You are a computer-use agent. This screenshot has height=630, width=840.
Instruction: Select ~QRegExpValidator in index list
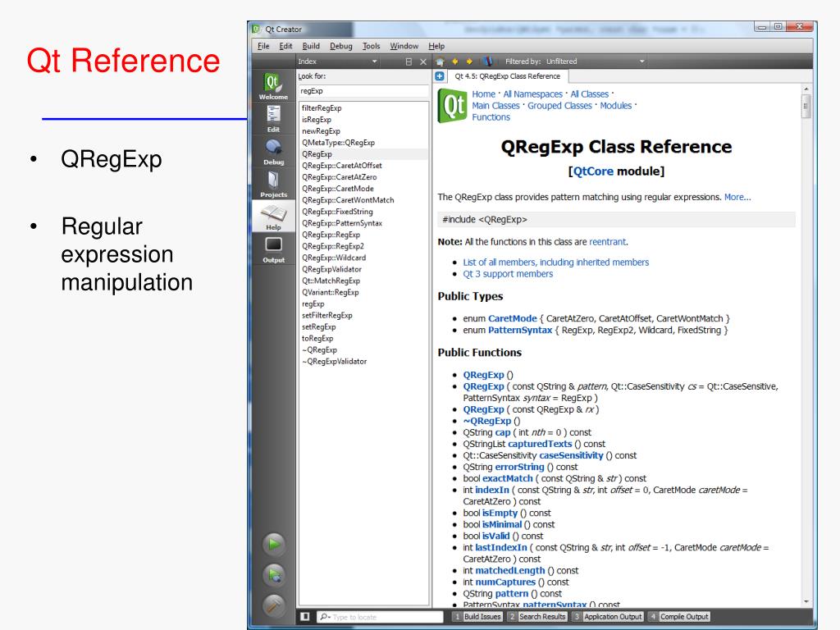(363, 362)
